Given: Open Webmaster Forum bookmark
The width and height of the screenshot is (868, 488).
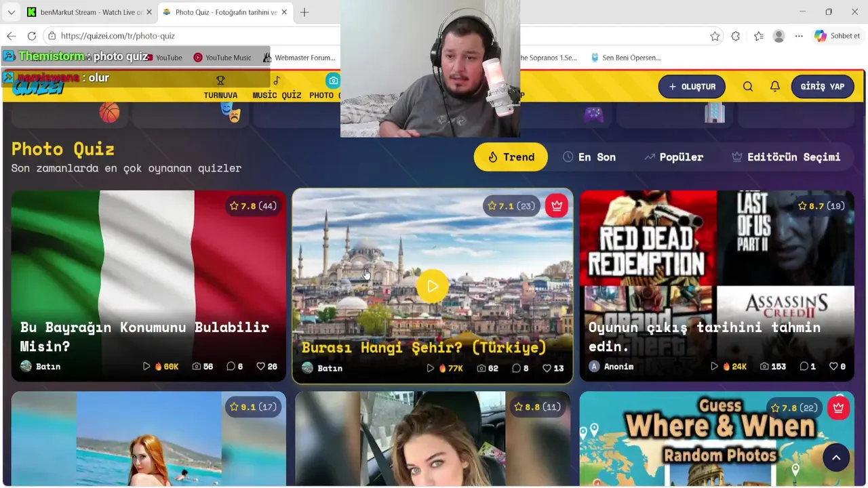Looking at the screenshot, I should (x=299, y=58).
